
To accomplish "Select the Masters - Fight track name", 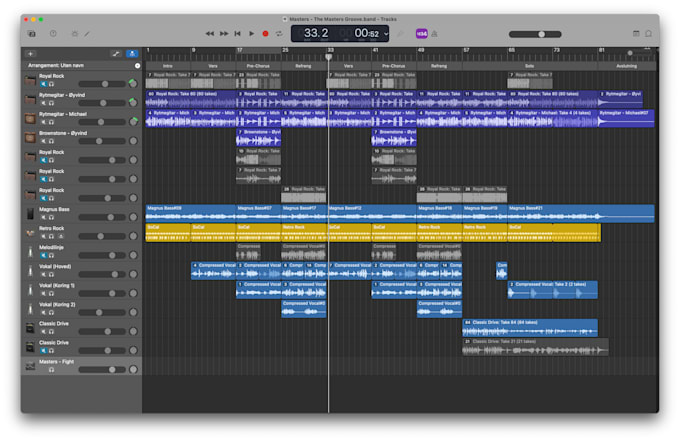I will coord(56,362).
